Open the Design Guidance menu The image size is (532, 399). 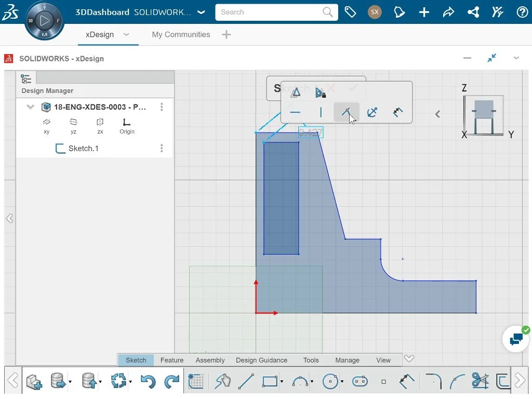tap(262, 360)
